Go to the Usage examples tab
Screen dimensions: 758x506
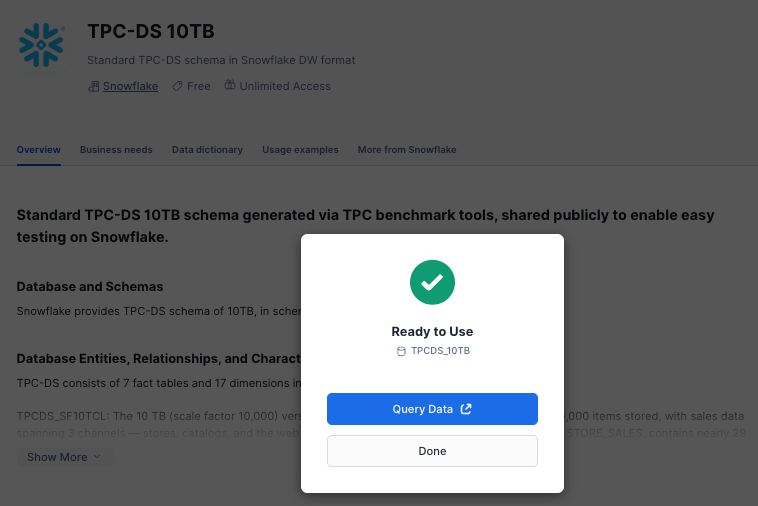[300, 150]
